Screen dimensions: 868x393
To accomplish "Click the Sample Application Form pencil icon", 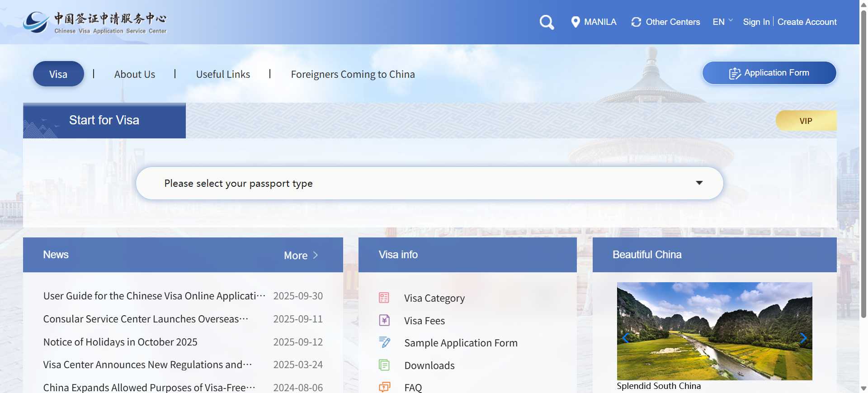I will 384,342.
